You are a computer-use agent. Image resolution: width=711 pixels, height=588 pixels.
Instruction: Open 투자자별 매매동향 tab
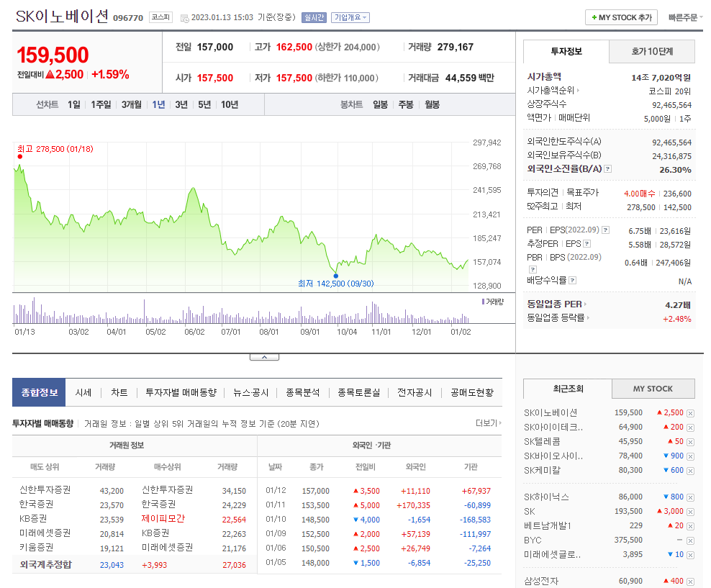click(x=181, y=393)
